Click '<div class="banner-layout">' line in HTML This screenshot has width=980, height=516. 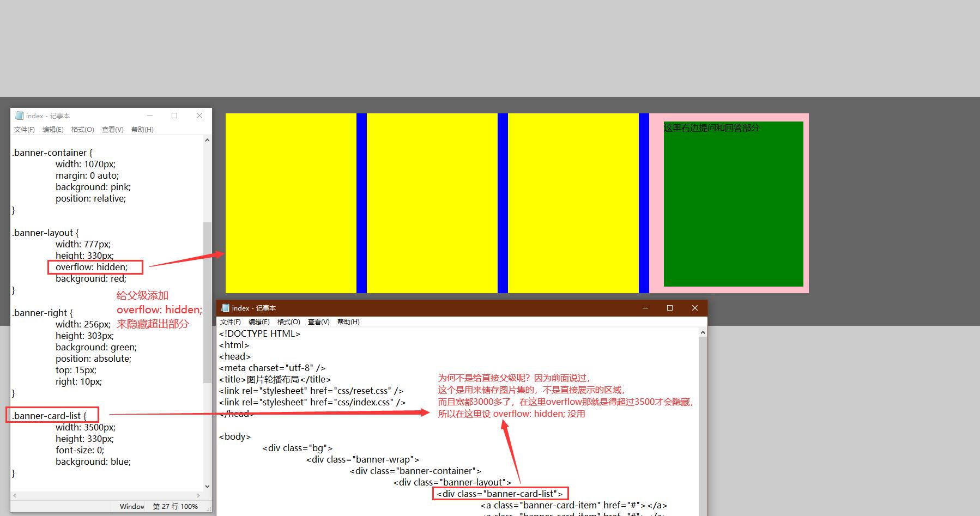point(452,482)
